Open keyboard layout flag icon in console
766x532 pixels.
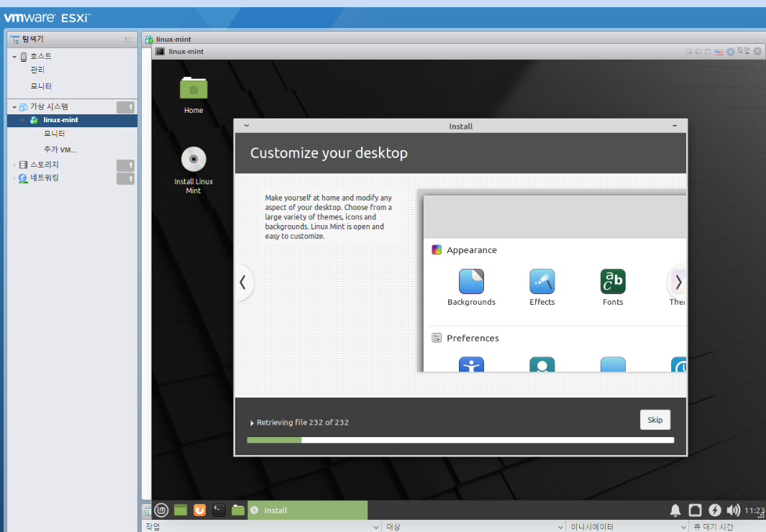pyautogui.click(x=719, y=52)
